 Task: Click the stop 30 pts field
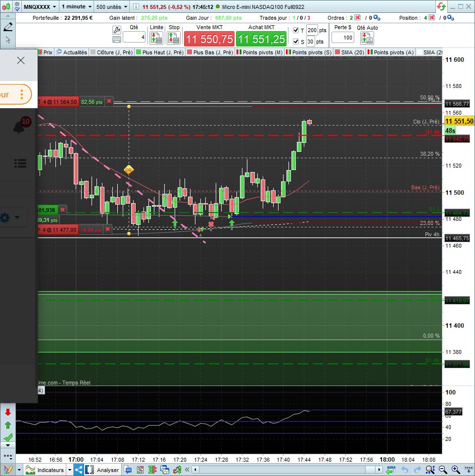click(310, 42)
